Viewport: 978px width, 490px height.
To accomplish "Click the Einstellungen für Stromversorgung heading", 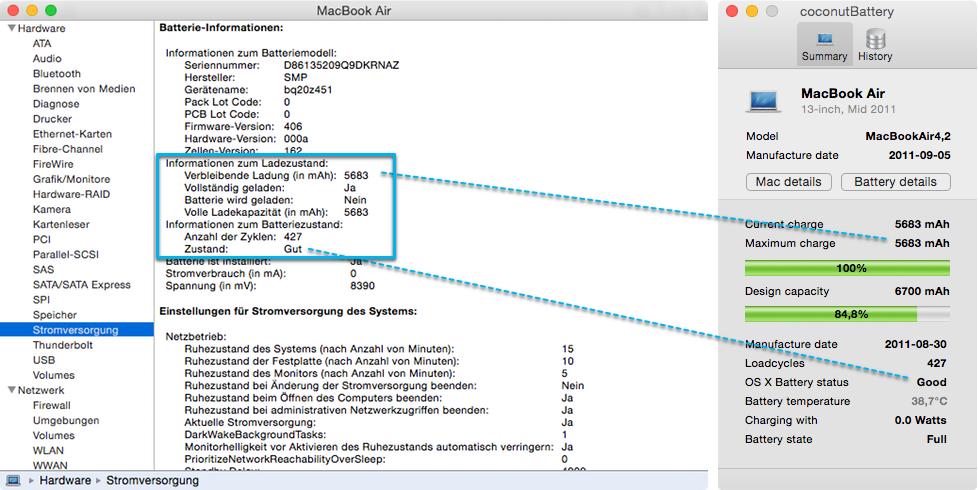I will click(288, 310).
